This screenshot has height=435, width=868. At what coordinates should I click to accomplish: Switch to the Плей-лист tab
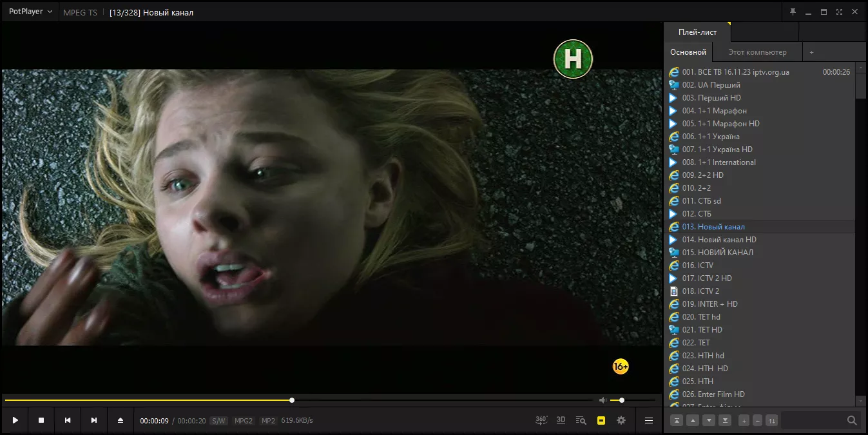point(697,32)
